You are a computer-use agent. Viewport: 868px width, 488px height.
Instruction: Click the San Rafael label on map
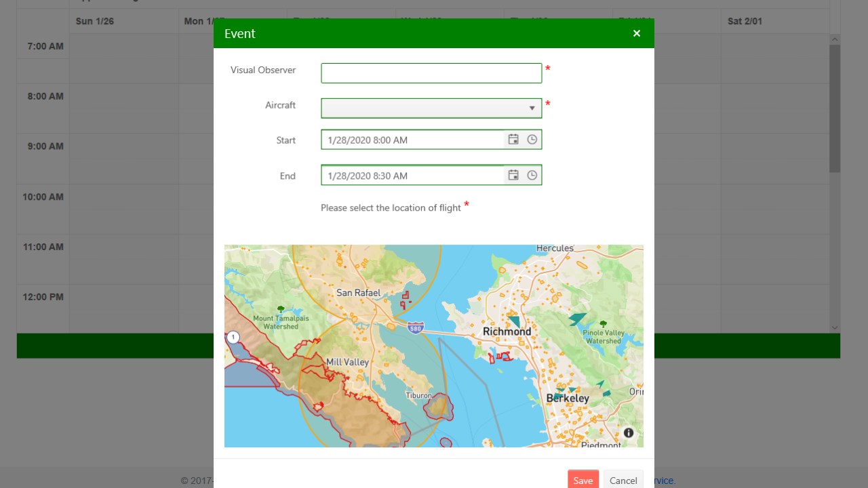coord(359,293)
